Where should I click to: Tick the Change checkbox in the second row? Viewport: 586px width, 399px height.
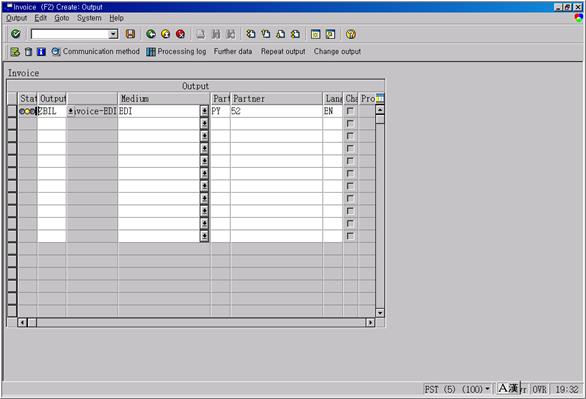click(x=350, y=123)
